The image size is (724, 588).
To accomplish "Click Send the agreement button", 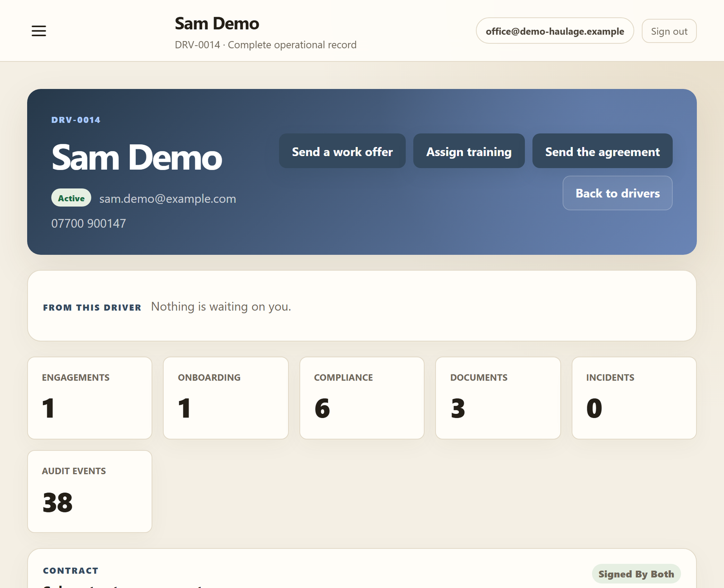I will [602, 151].
